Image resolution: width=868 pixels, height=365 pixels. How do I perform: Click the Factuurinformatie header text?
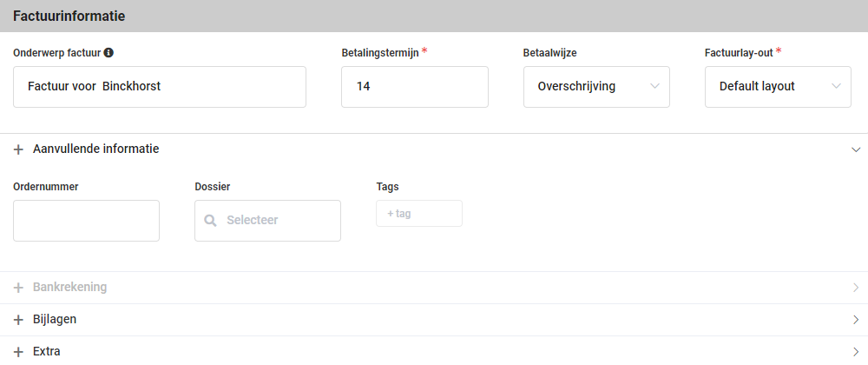point(69,16)
